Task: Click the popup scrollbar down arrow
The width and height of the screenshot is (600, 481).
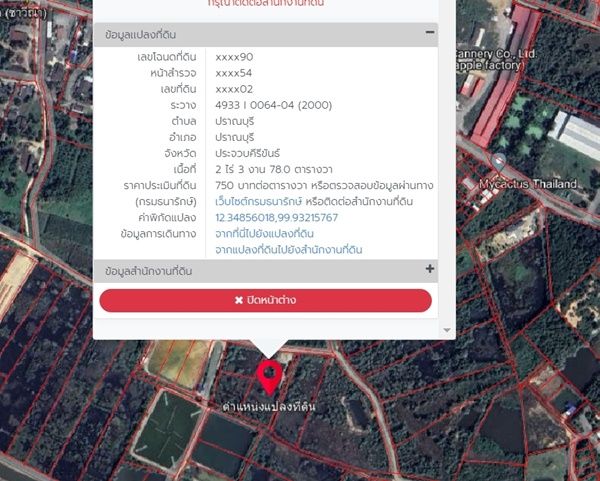Action: pos(446,329)
